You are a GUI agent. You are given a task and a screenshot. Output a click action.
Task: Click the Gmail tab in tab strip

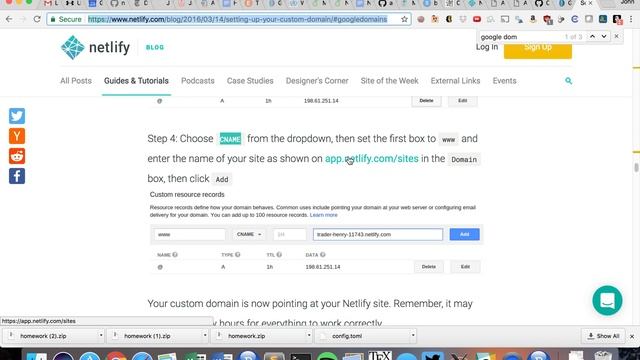(51, 3)
